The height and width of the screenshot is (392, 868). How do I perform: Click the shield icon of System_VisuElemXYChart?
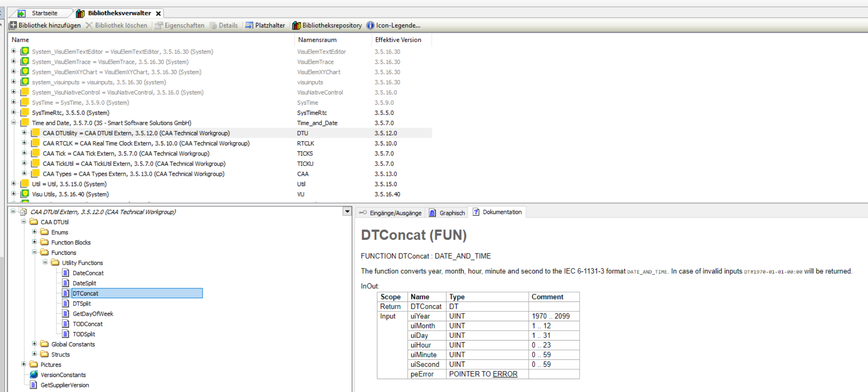coord(25,72)
